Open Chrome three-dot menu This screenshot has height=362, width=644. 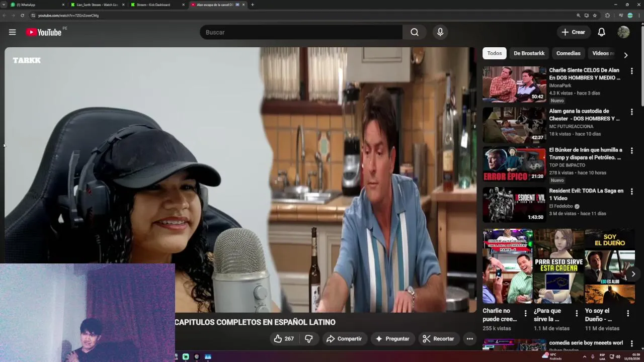click(639, 16)
